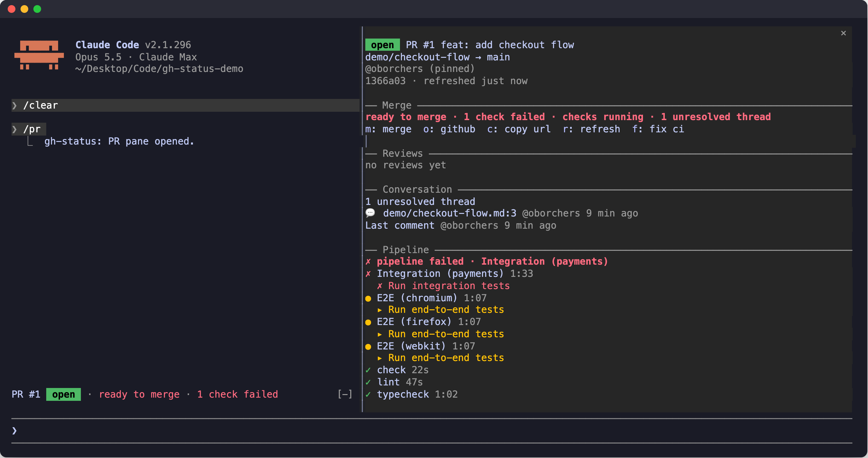Click the 'Pipeline' section header
The height and width of the screenshot is (458, 868).
pos(406,250)
